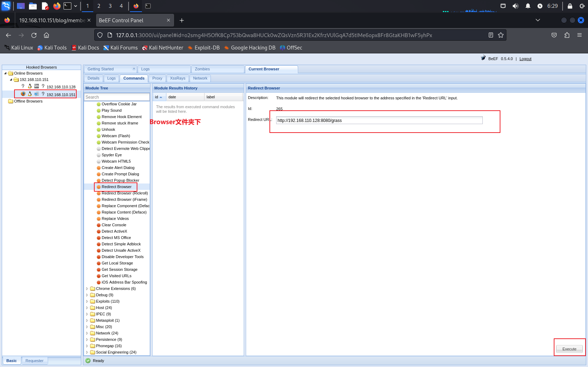
Task: Switch to the Requester tab
Action: point(35,361)
